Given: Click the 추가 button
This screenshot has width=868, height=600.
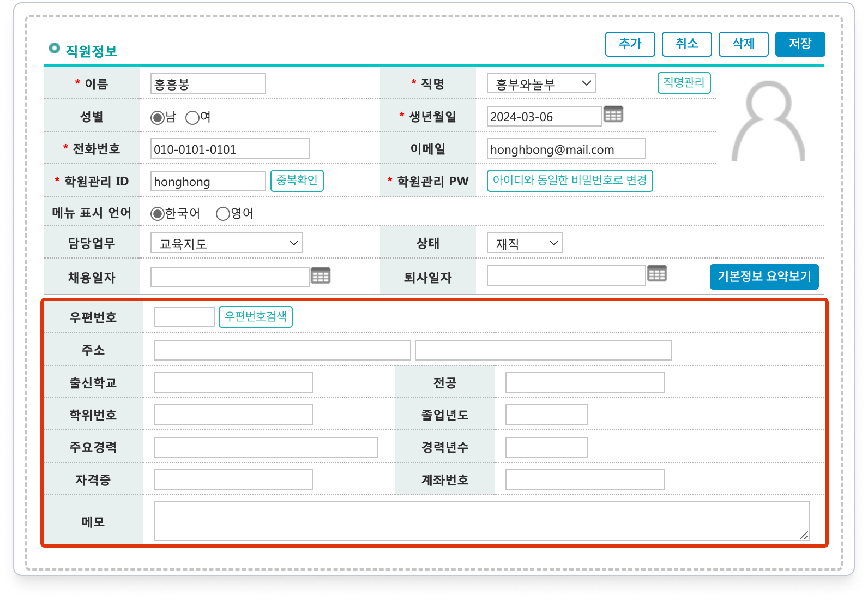Looking at the screenshot, I should point(630,44).
